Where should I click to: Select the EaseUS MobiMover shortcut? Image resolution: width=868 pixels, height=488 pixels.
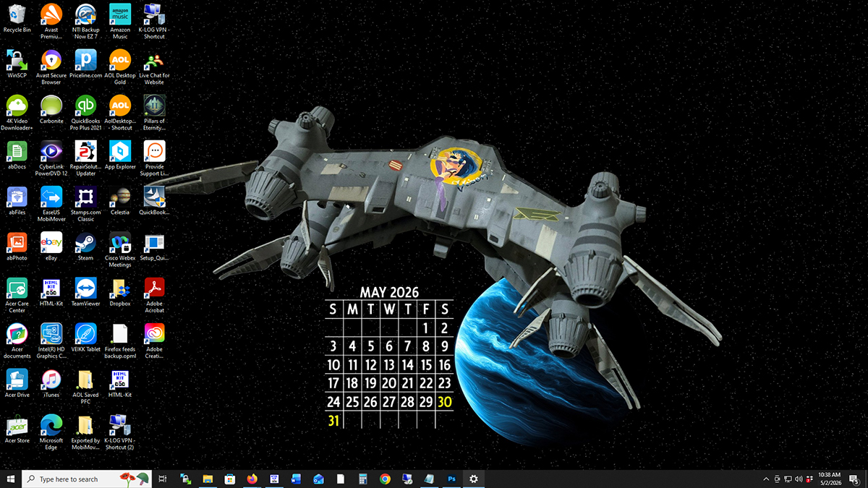click(51, 203)
